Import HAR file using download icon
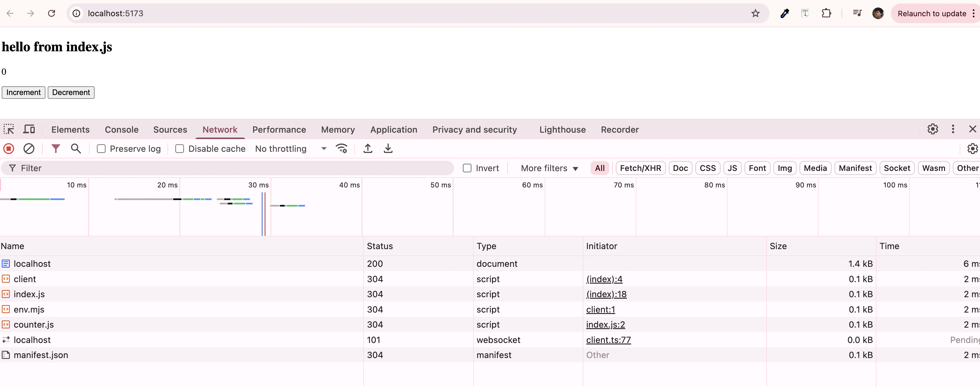The image size is (980, 387). 388,149
